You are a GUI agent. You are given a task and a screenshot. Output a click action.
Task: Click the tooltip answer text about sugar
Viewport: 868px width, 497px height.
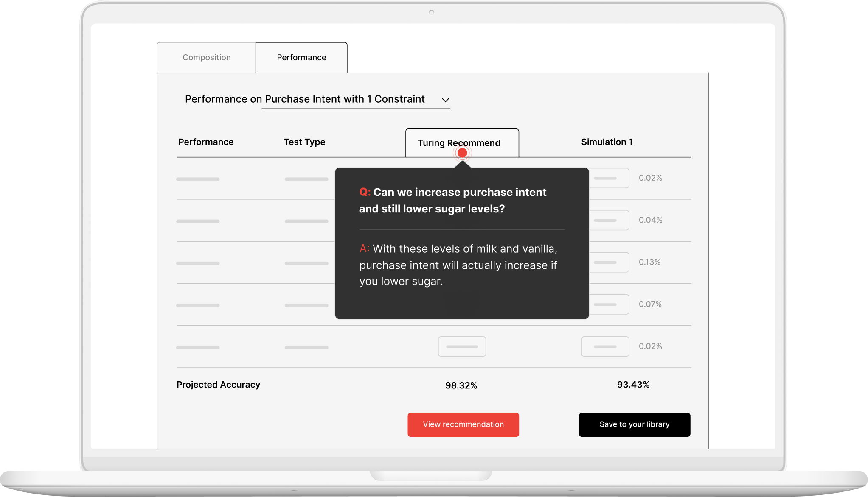(458, 265)
